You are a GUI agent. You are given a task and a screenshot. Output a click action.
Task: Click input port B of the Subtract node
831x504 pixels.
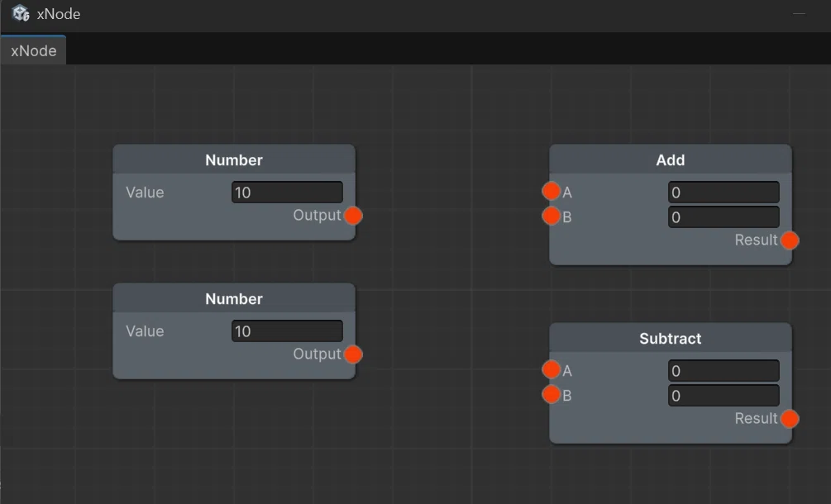click(x=552, y=394)
